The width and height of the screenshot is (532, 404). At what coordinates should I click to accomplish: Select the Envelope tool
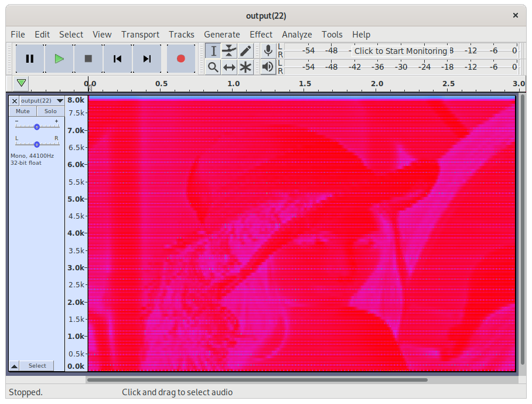click(x=229, y=51)
